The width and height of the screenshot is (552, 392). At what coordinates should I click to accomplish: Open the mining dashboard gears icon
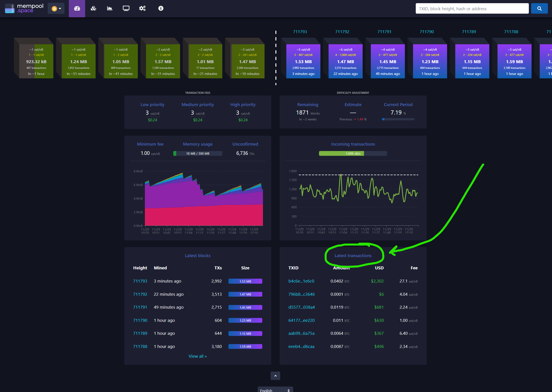coord(142,8)
